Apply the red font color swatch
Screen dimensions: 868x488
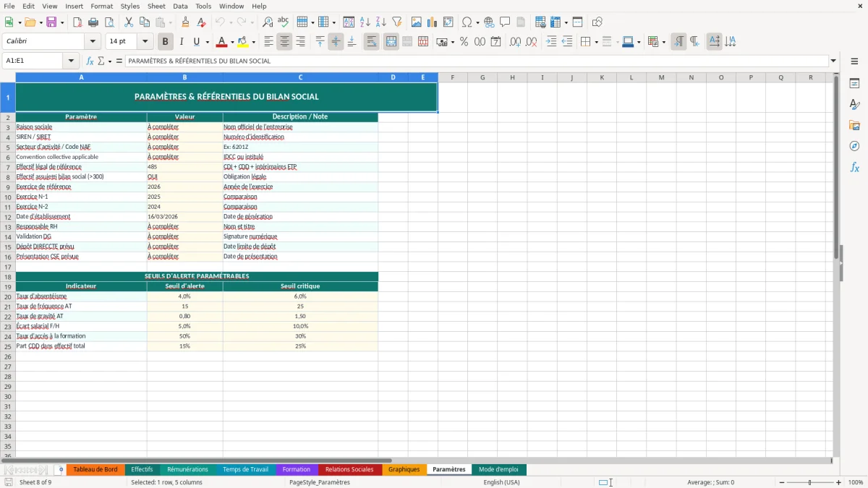221,42
